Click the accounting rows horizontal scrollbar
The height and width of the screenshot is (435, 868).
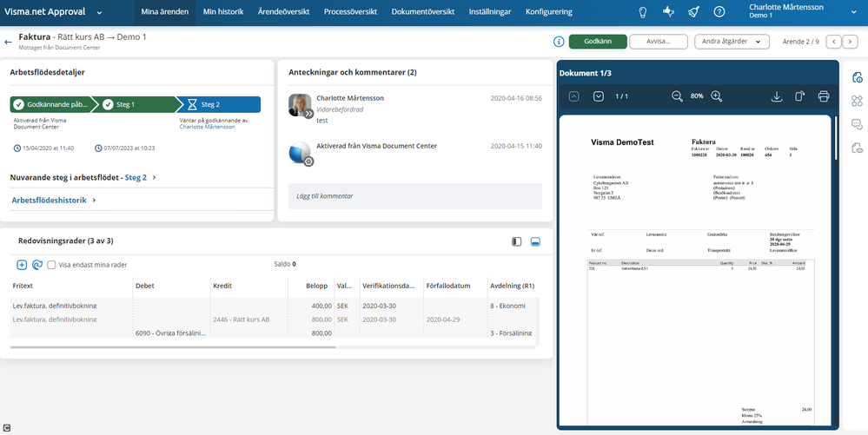[173, 347]
